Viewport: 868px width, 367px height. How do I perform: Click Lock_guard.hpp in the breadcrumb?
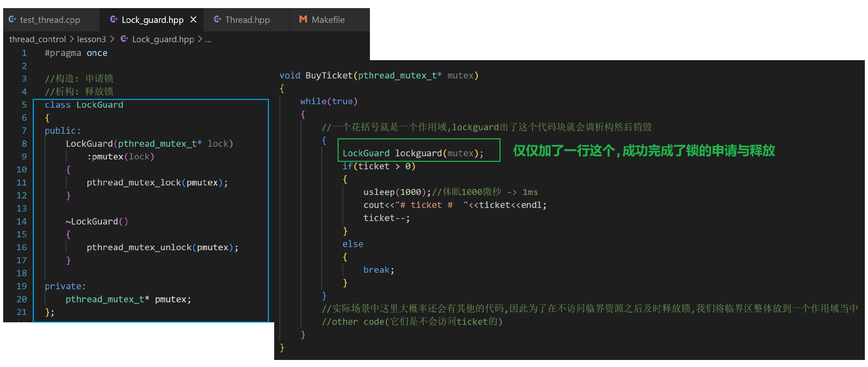163,39
